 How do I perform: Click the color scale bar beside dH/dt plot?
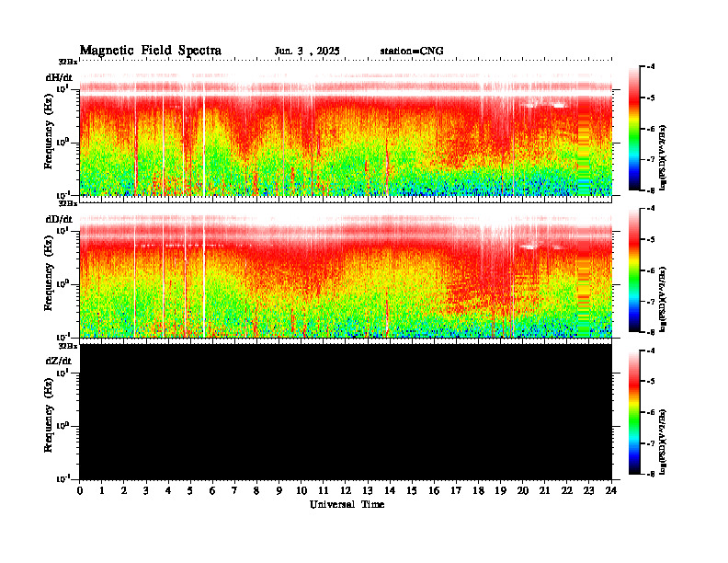634,128
